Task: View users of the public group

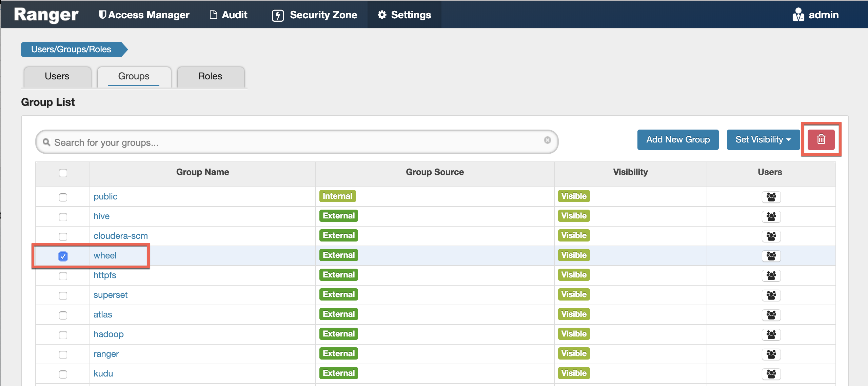Action: coord(771,197)
